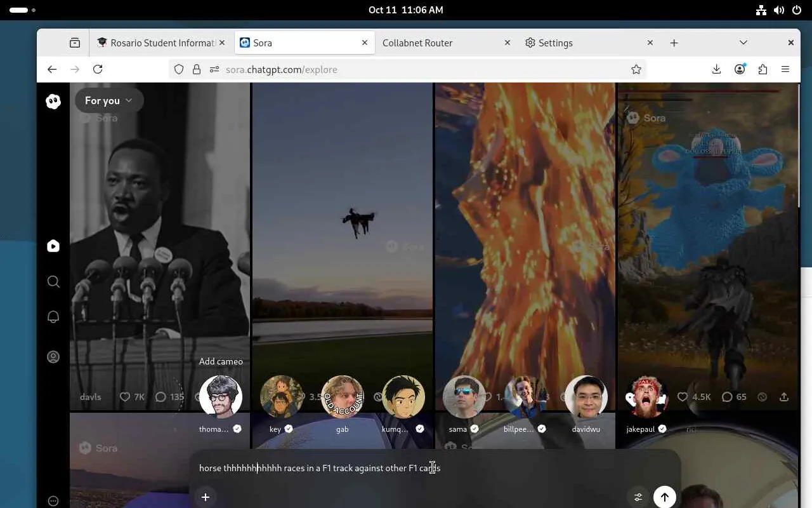Go back to the previous page
Image resolution: width=812 pixels, height=508 pixels.
point(52,69)
